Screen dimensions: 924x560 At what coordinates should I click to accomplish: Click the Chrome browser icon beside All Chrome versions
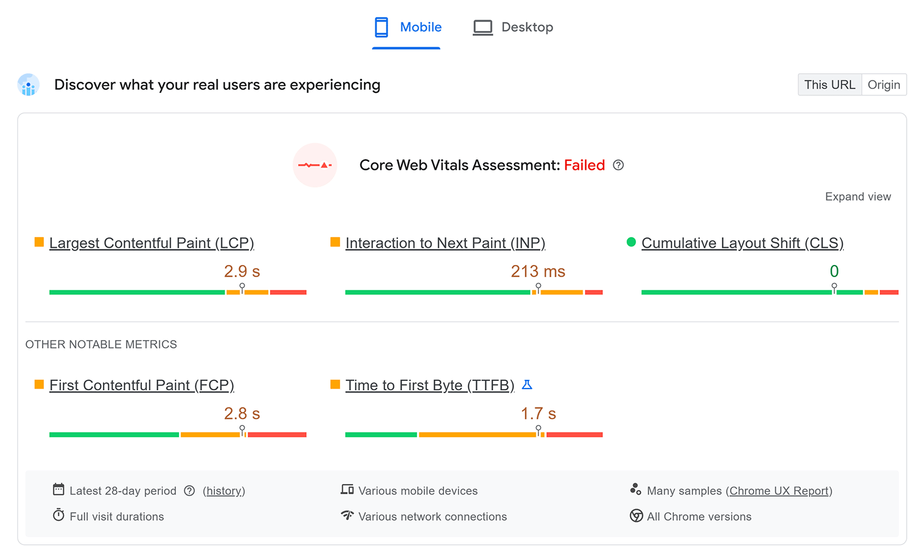[x=636, y=516]
